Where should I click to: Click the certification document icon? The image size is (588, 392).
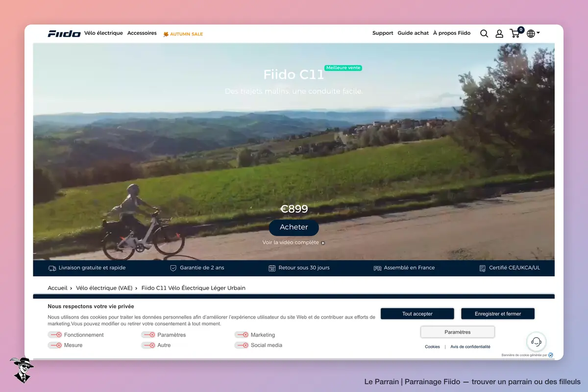[483, 268]
